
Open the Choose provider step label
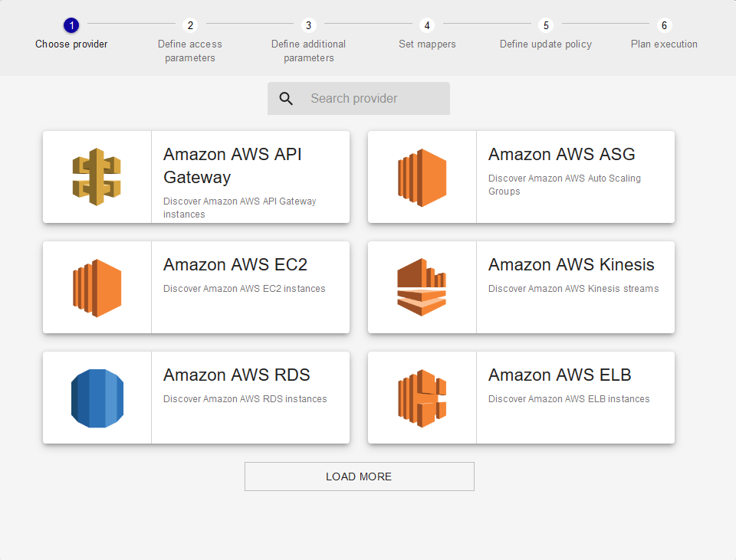71,44
